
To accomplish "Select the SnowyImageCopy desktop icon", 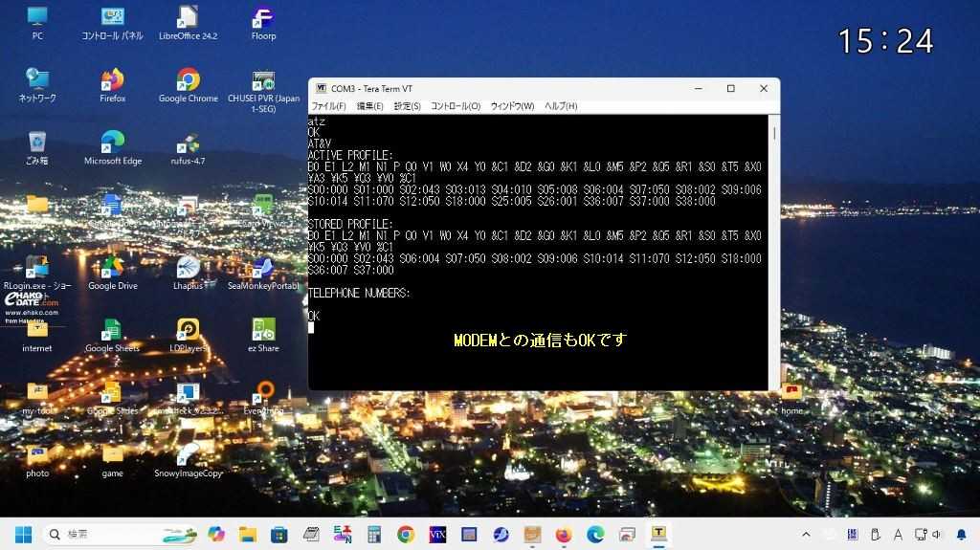I will tap(188, 457).
